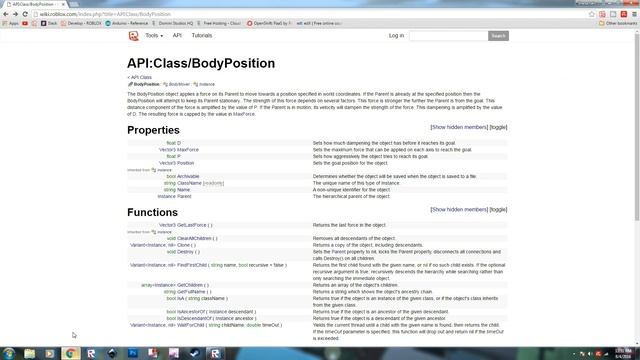Open the Clone function link

[183, 245]
